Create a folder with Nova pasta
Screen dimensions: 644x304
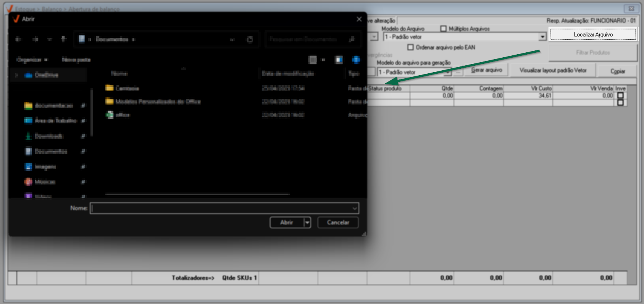tap(76, 60)
